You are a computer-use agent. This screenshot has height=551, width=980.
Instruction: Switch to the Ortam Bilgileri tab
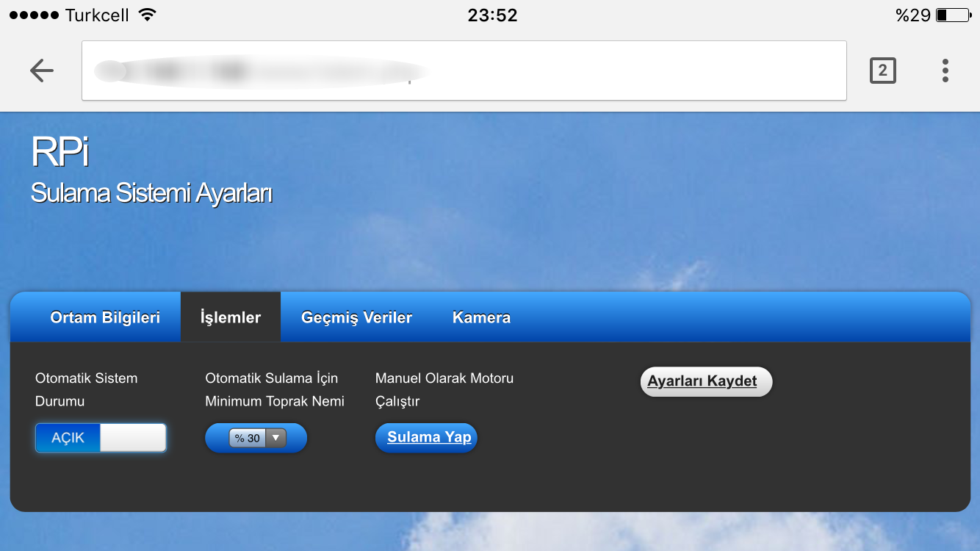105,317
